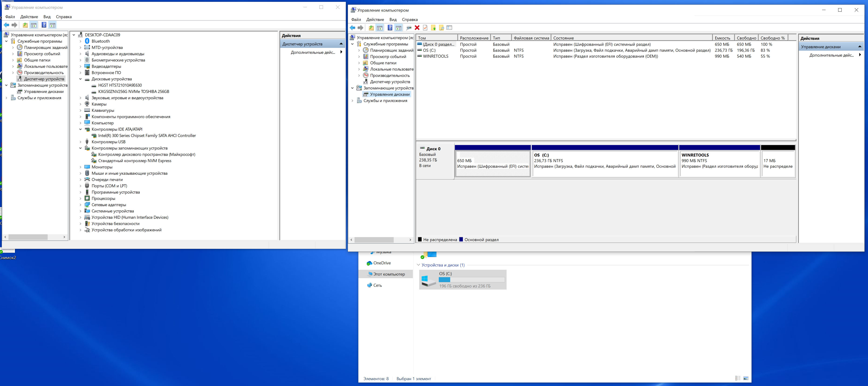
Task: Click the checkmark document icon in Disk Management toolbar
Action: click(x=425, y=28)
